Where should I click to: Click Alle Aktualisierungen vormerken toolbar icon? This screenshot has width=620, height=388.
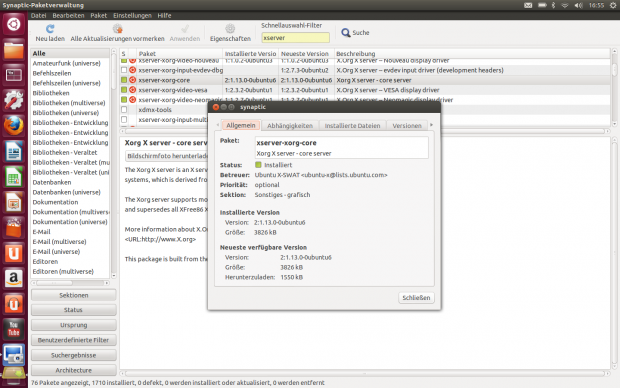[x=117, y=28]
